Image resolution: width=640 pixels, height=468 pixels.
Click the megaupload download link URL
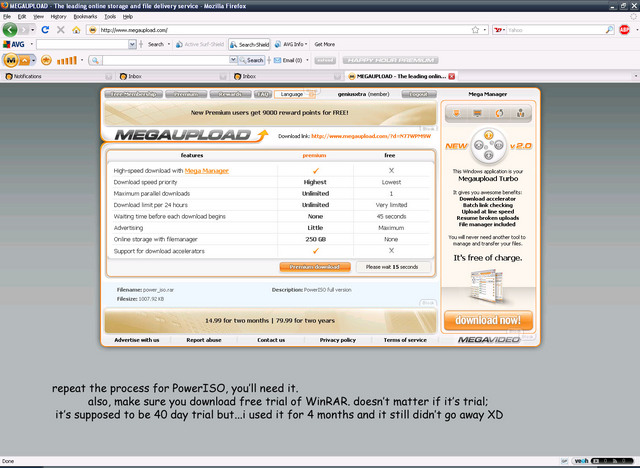tap(371, 136)
